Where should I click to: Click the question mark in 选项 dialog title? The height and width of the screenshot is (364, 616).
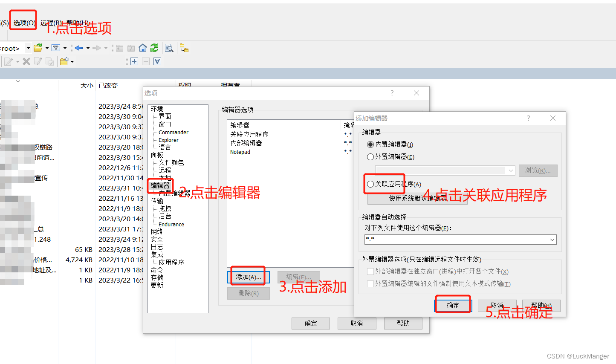click(392, 93)
